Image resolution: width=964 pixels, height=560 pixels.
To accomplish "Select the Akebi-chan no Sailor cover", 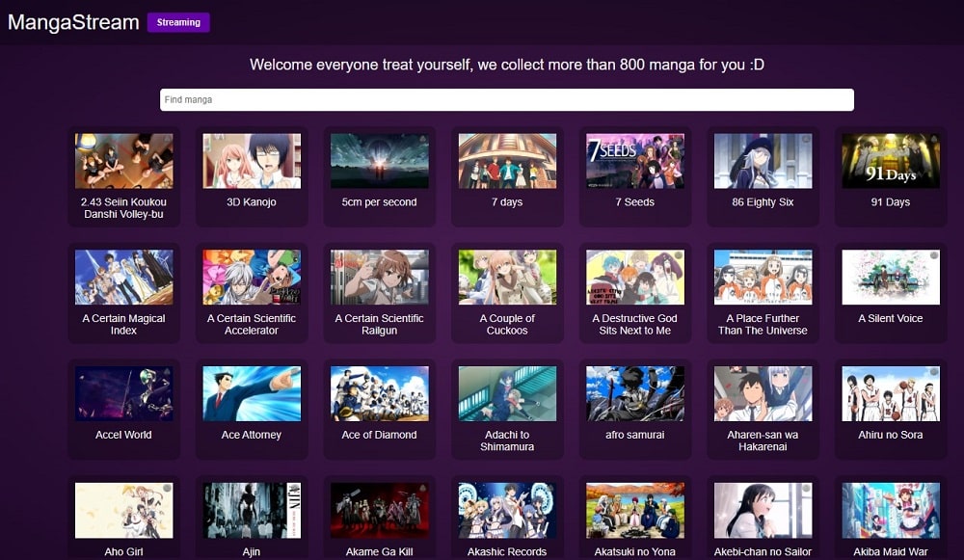I will [763, 510].
